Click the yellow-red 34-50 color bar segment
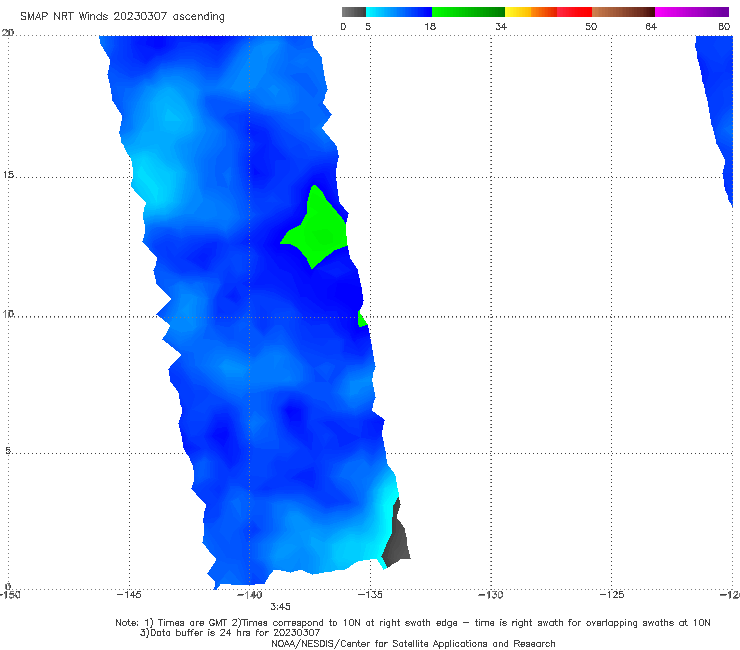 pyautogui.click(x=548, y=12)
